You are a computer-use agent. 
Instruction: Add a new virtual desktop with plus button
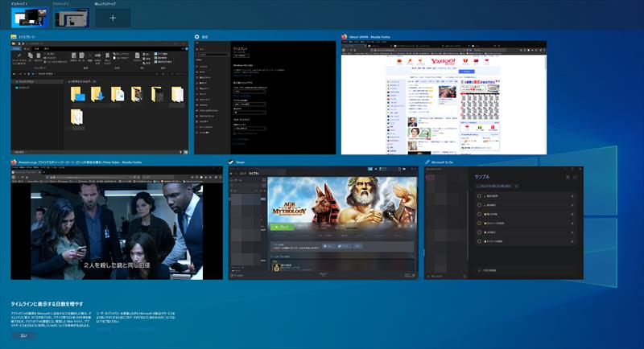113,17
